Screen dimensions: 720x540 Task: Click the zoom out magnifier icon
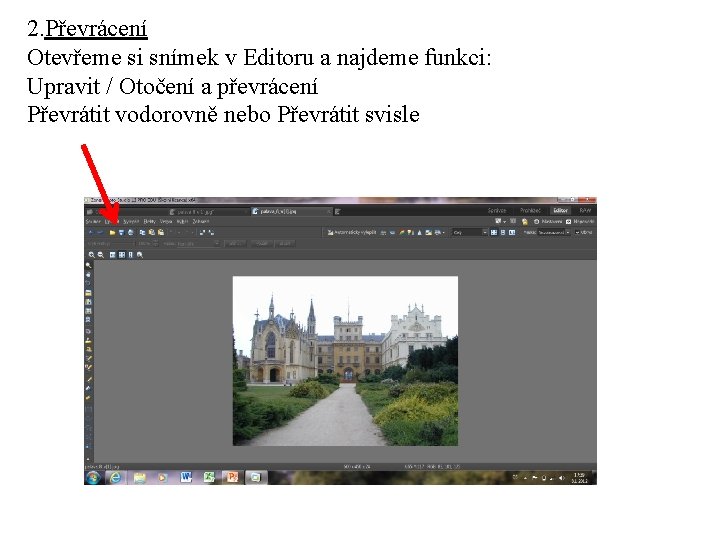click(101, 255)
